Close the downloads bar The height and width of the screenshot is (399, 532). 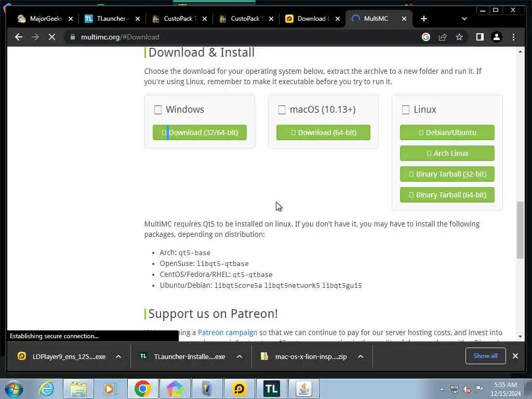(515, 356)
